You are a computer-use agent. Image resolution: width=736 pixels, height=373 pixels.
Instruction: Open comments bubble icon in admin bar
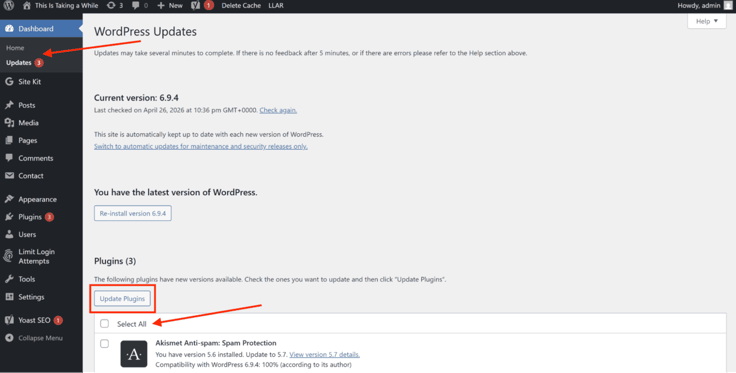pos(135,6)
